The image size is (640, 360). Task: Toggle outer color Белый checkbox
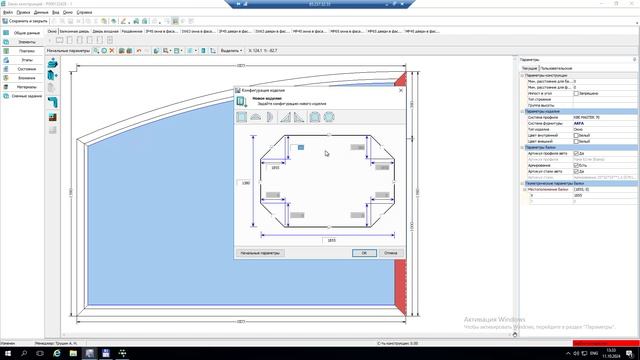point(576,141)
